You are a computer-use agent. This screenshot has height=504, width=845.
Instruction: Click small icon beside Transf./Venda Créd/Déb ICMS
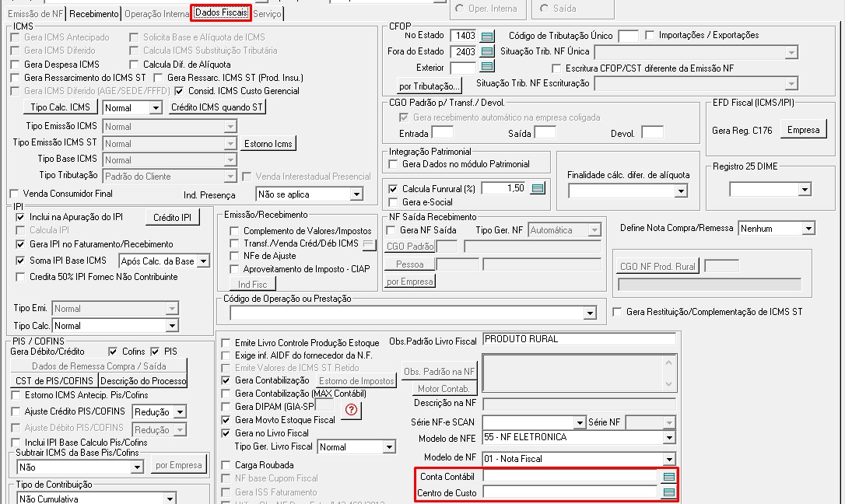(x=369, y=244)
